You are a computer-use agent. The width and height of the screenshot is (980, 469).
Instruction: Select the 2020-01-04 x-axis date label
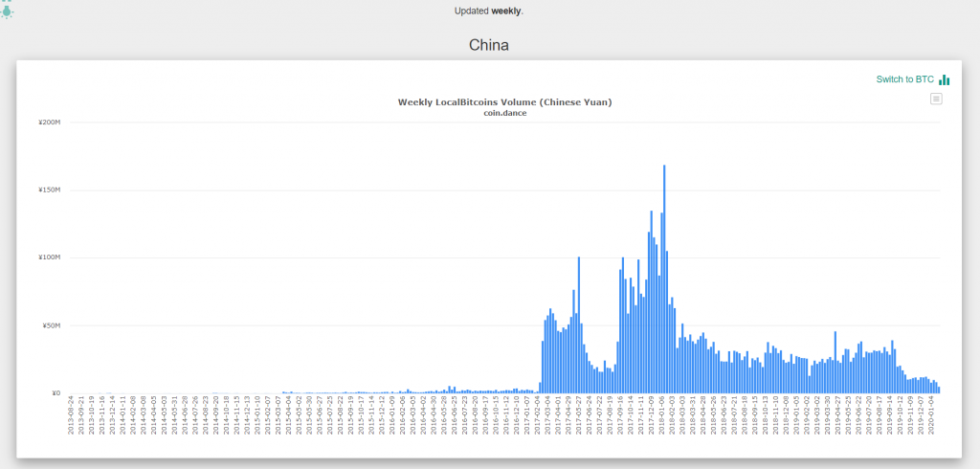(931, 414)
